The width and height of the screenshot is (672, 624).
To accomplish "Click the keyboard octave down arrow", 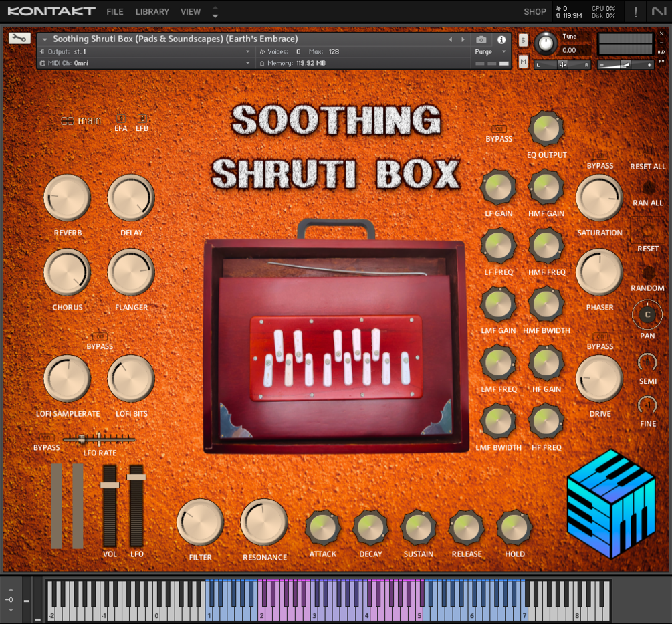I will (11, 610).
